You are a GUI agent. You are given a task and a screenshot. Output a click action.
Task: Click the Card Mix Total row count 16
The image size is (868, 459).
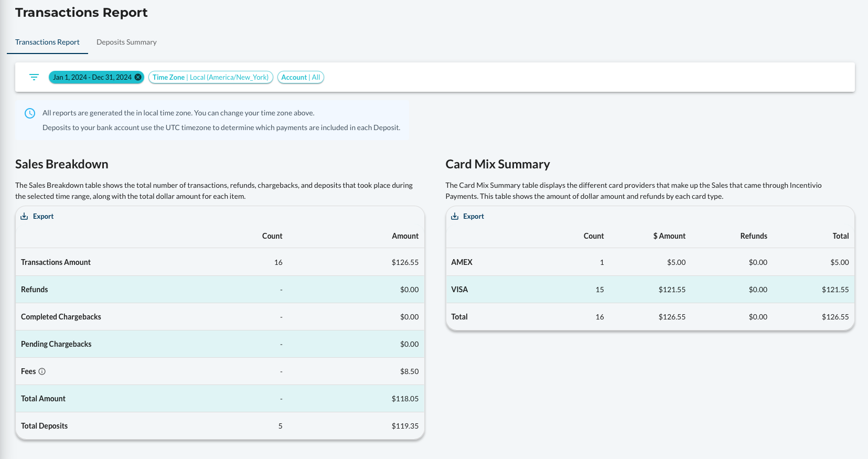[x=600, y=317]
